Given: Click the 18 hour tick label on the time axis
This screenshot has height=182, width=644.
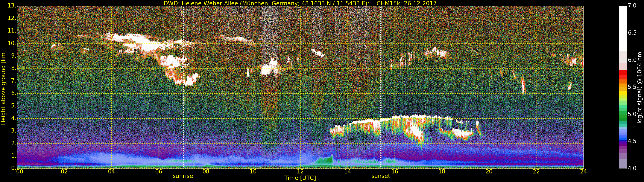Looking at the screenshot, I should [442, 172].
